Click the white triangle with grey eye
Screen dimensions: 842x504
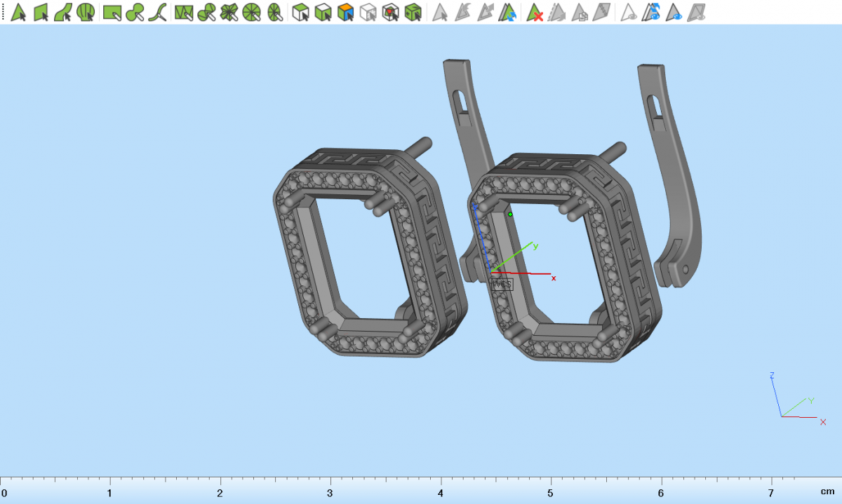tap(629, 12)
